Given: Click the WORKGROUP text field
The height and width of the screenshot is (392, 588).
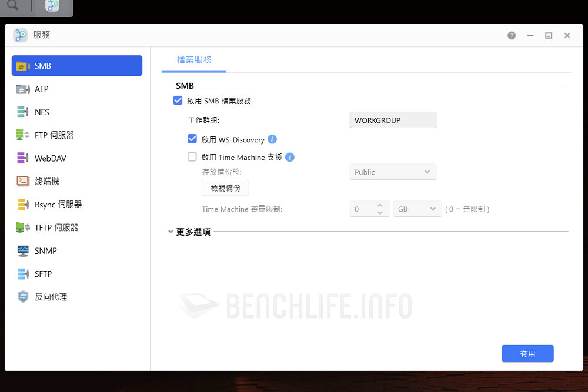Looking at the screenshot, I should click(393, 120).
